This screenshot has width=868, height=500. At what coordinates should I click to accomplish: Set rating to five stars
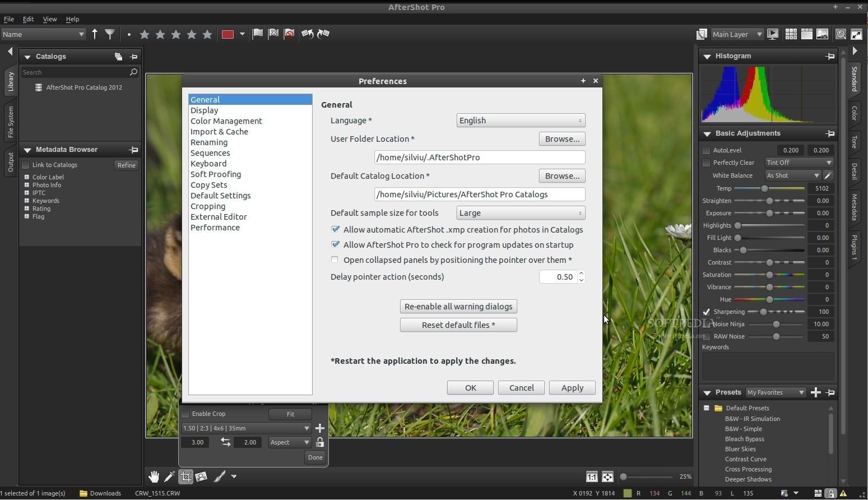(x=207, y=34)
